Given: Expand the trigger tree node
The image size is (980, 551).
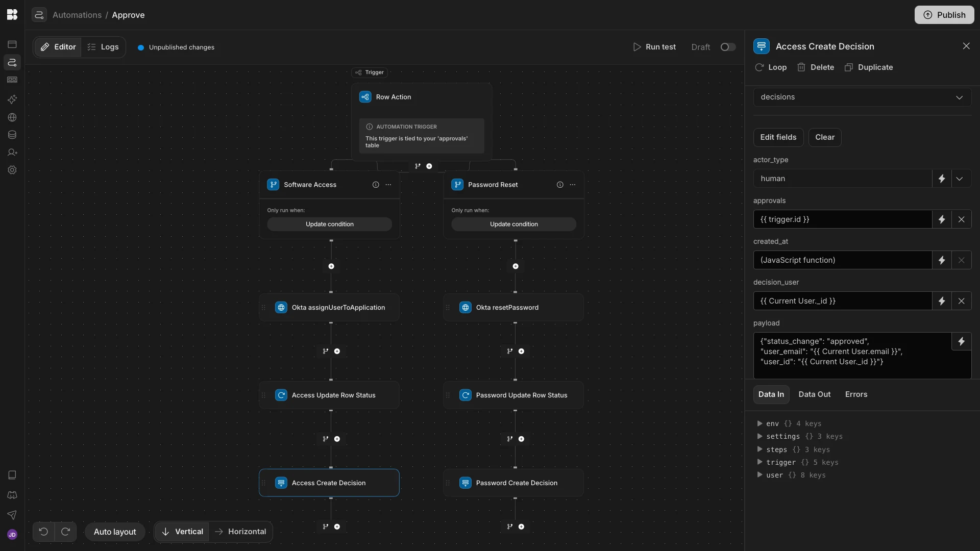Looking at the screenshot, I should tap(759, 462).
